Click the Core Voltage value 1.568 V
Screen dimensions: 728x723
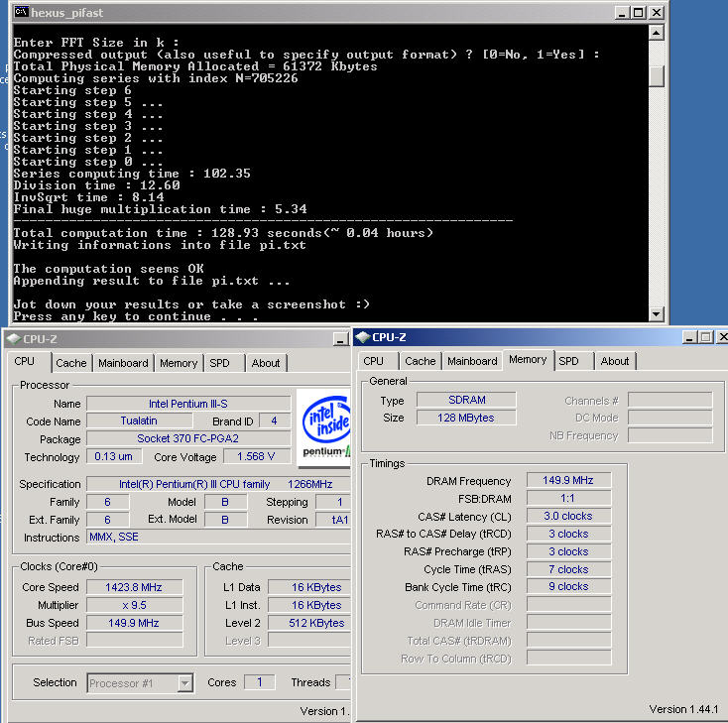[x=257, y=456]
